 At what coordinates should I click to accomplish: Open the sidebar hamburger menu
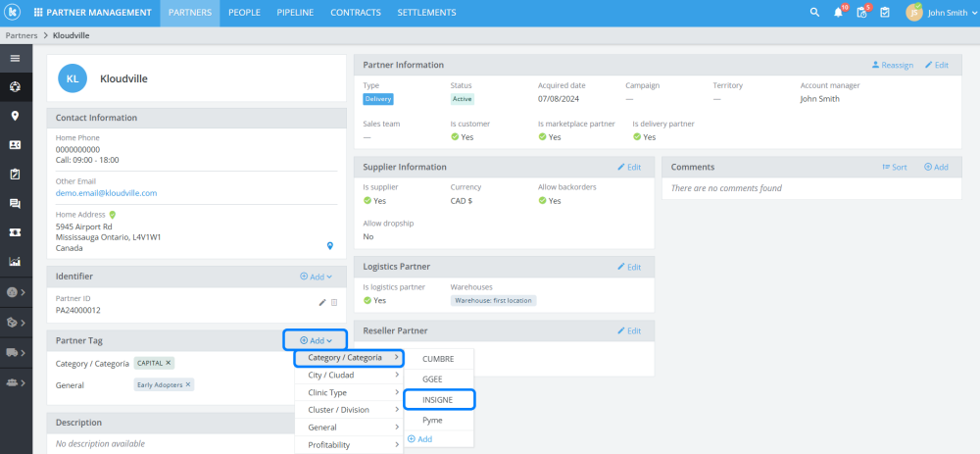16,58
